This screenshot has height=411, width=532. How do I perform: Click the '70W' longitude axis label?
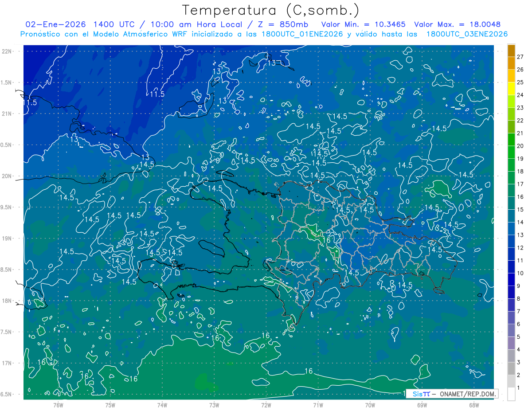[370, 405]
